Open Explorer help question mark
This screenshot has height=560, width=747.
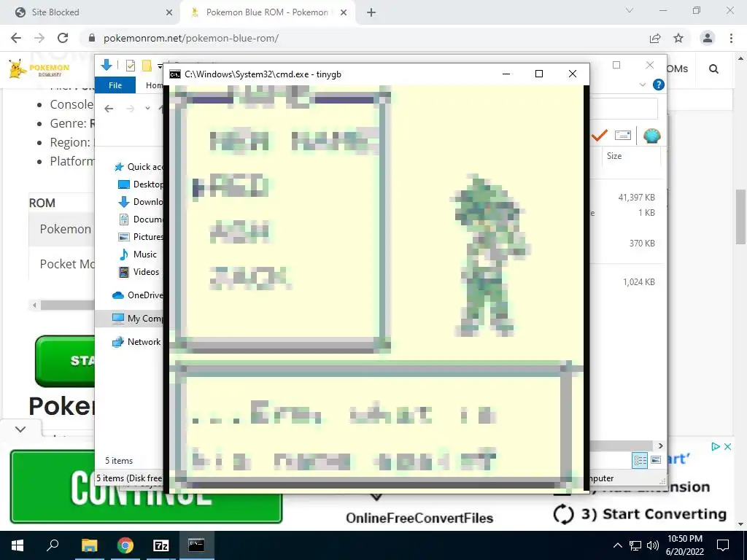pos(659,85)
